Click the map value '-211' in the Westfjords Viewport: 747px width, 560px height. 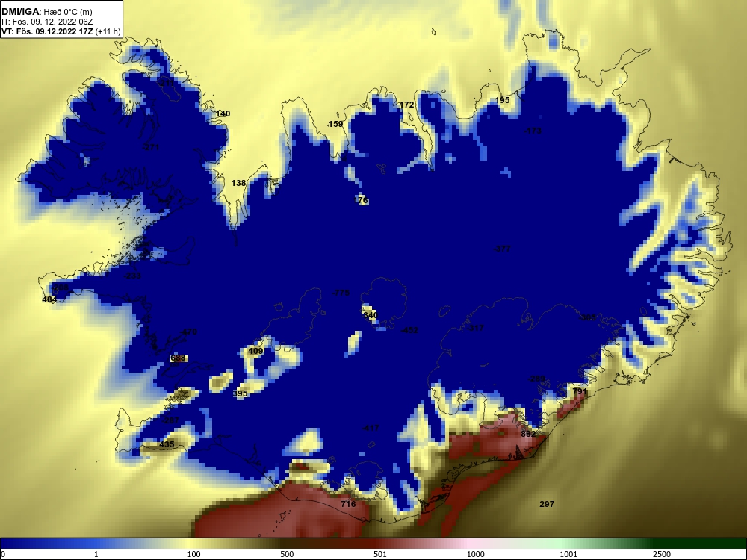[x=167, y=83]
